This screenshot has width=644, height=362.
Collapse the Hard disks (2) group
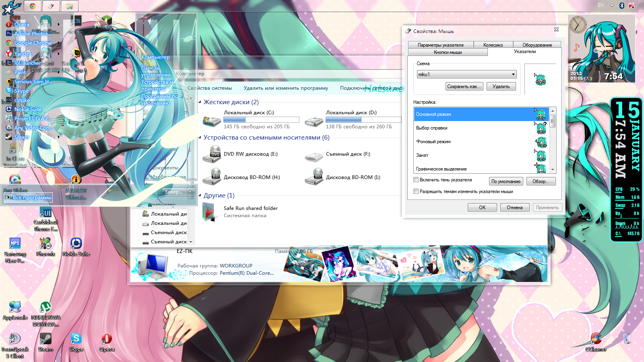(200, 102)
